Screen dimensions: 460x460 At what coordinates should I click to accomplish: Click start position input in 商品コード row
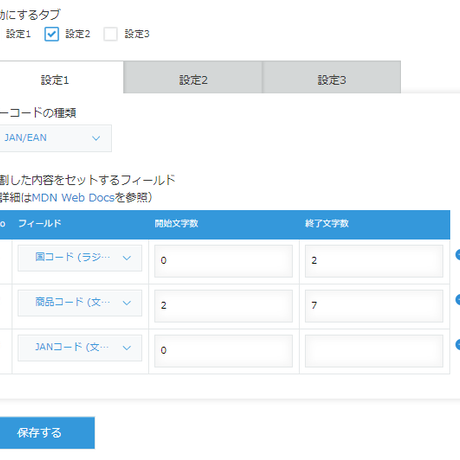(x=223, y=306)
